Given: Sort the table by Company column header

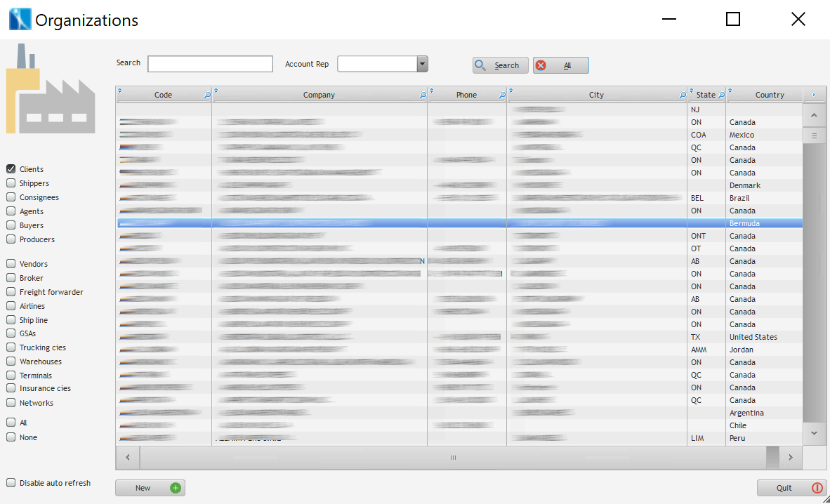Looking at the screenshot, I should pyautogui.click(x=319, y=95).
